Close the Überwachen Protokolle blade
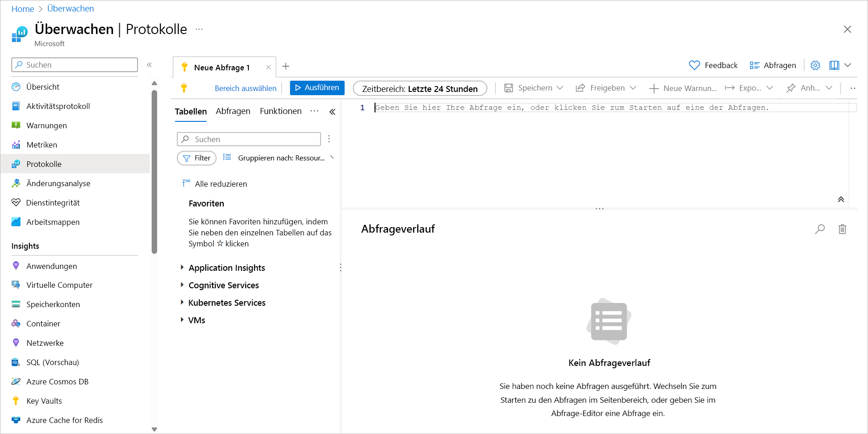Image resolution: width=868 pixels, height=434 pixels. (847, 29)
